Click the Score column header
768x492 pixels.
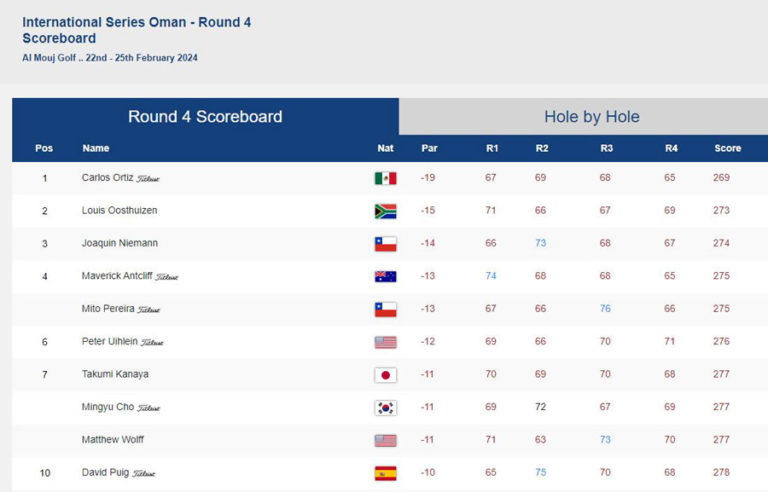coord(727,148)
